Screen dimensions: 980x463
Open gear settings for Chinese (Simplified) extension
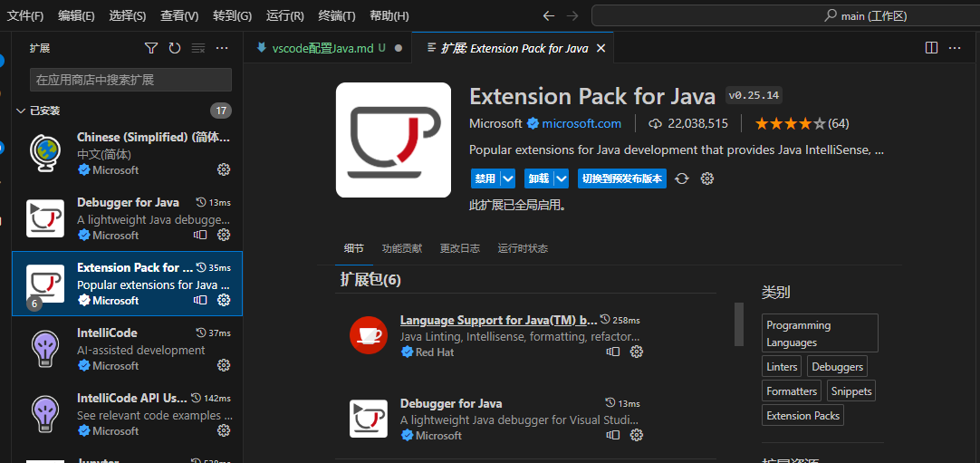pos(223,169)
